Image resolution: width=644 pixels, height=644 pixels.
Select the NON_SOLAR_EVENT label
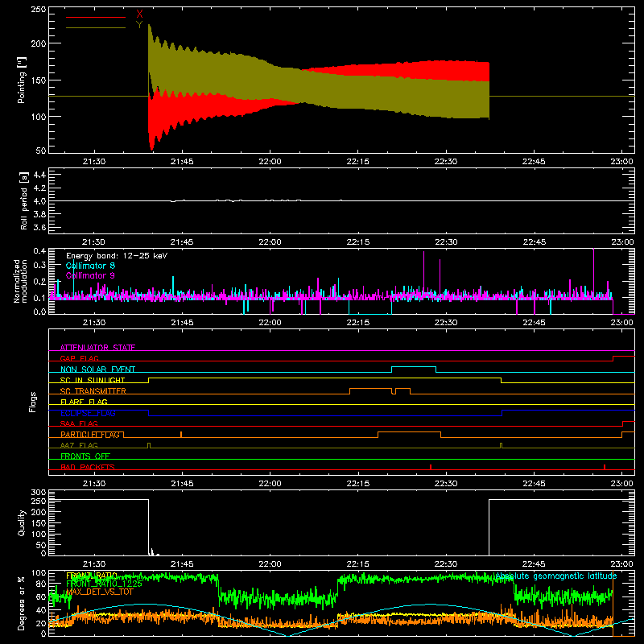tap(97, 369)
